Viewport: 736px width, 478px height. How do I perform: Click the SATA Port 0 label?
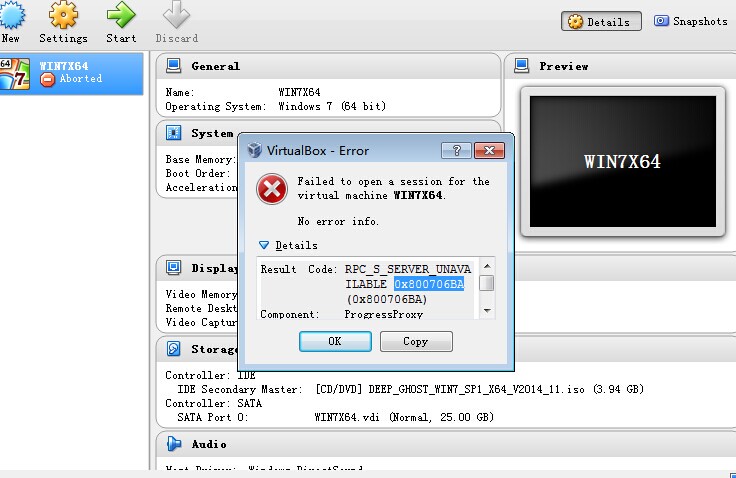coord(213,417)
